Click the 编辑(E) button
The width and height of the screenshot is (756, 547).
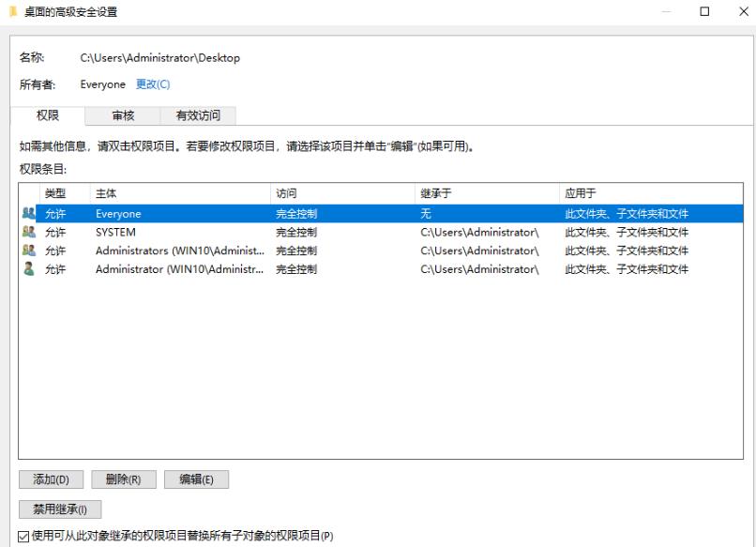tap(196, 479)
